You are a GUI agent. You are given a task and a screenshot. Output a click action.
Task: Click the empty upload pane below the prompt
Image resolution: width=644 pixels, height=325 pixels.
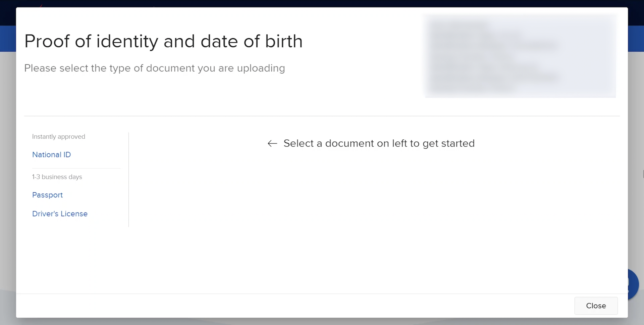pos(372,218)
